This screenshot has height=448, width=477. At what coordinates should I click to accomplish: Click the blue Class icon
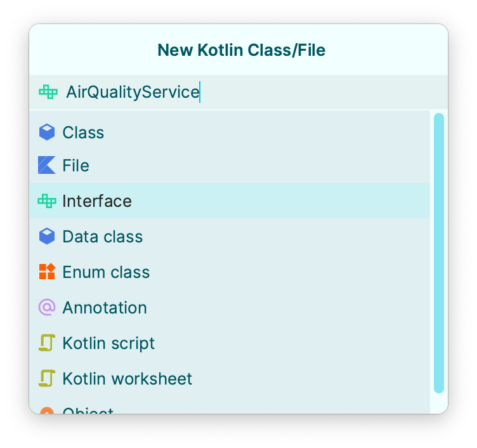pos(47,132)
